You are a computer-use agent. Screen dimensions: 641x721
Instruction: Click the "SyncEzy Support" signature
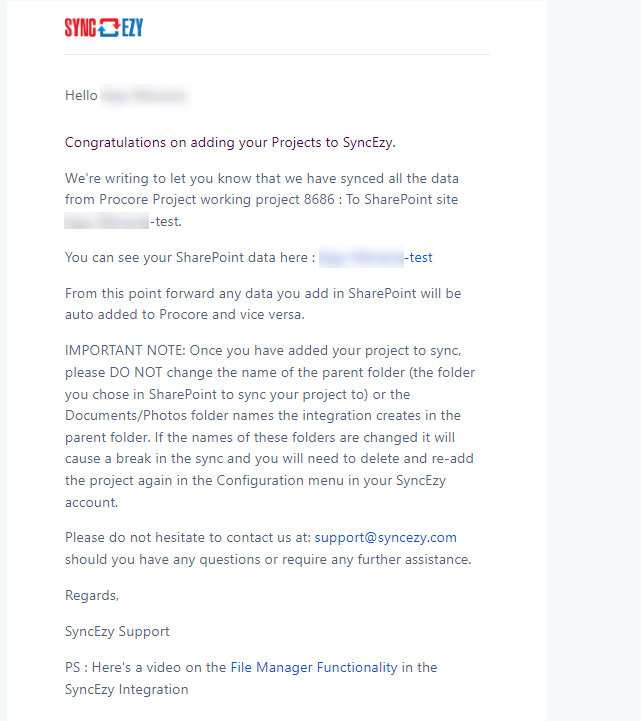[117, 631]
